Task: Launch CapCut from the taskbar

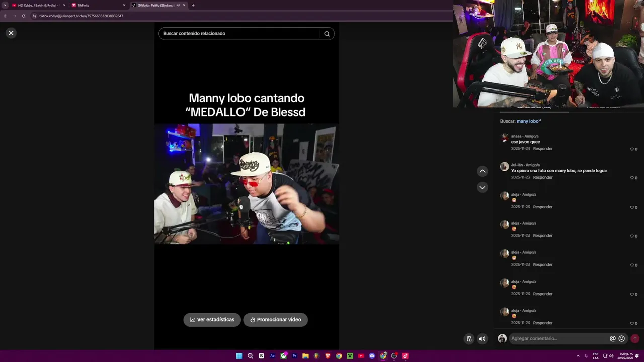Action: pos(261,356)
